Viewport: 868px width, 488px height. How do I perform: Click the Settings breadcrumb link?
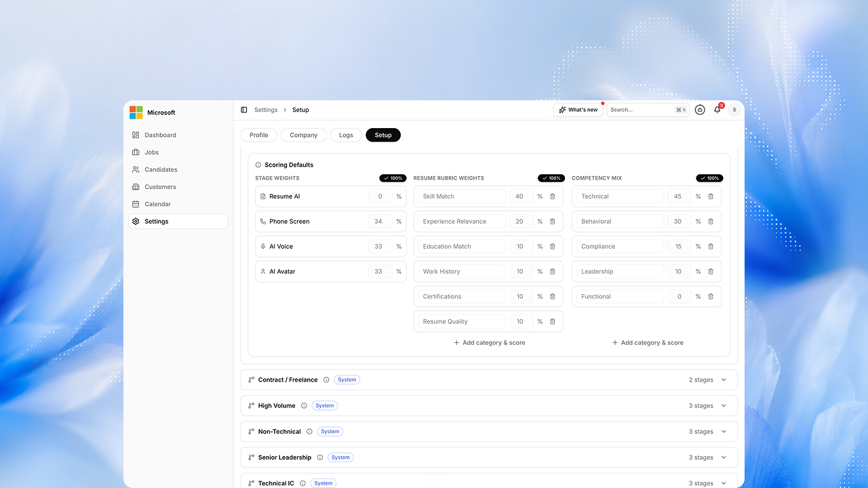(x=266, y=110)
